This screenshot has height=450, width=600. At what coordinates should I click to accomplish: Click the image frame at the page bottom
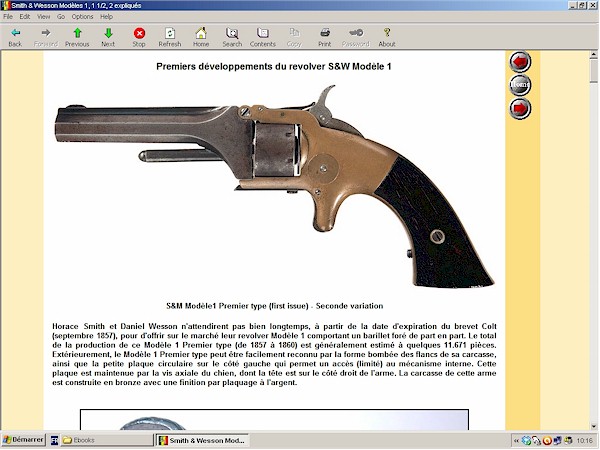pos(274,419)
